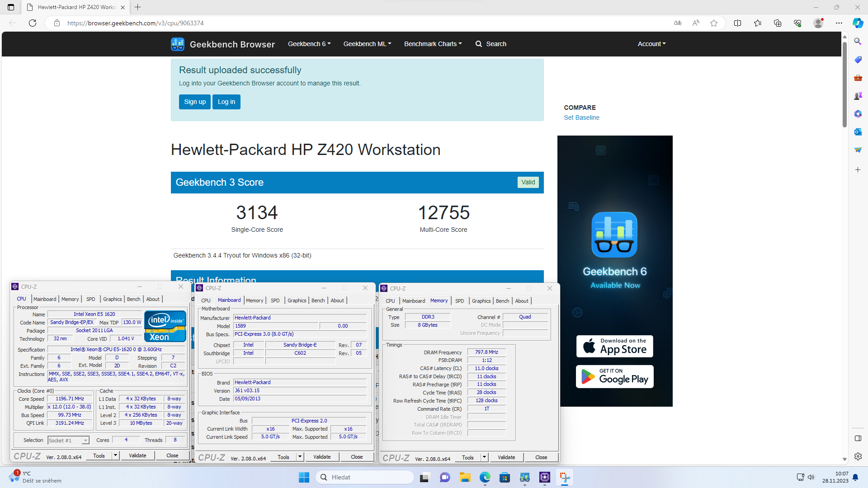Open Tools dropdown arrow in CPU window
Viewport: 868px width, 488px height.
tap(116, 455)
